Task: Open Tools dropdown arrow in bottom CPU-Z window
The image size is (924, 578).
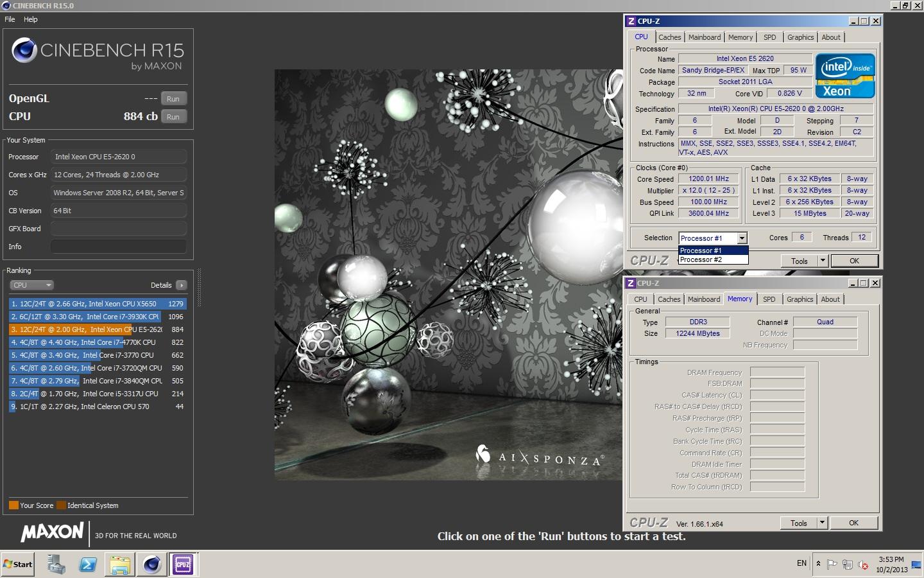Action: (822, 523)
